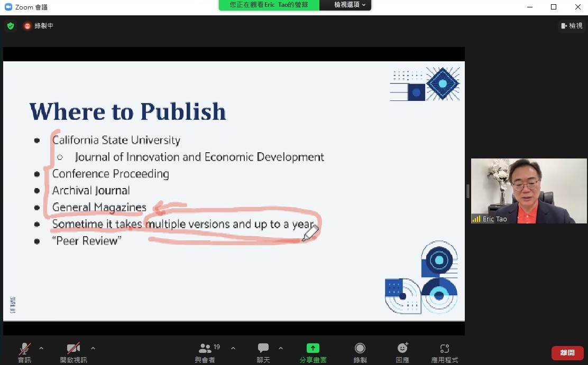The width and height of the screenshot is (588, 365).
Task: Open the Apps icon in toolbar
Action: tap(444, 349)
